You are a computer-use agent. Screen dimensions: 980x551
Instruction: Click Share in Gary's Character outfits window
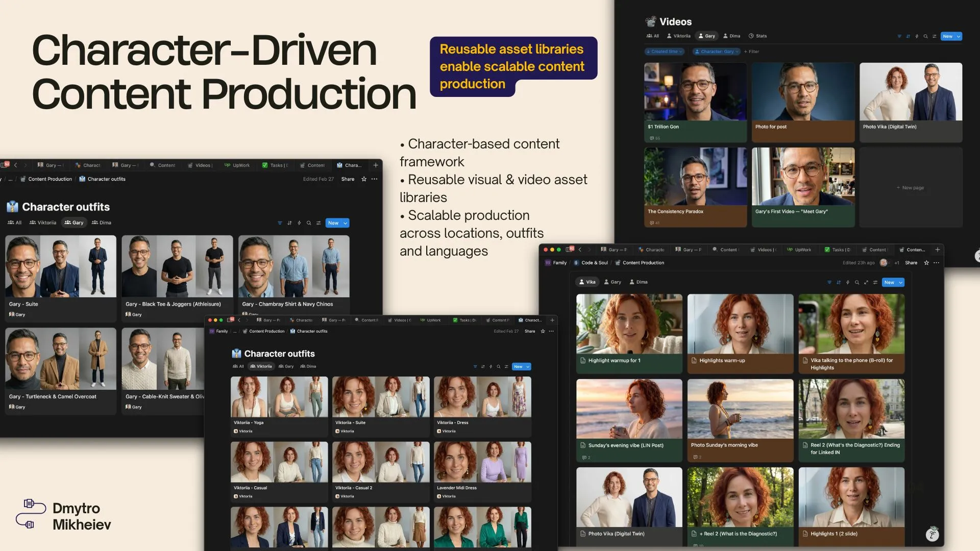(x=348, y=179)
